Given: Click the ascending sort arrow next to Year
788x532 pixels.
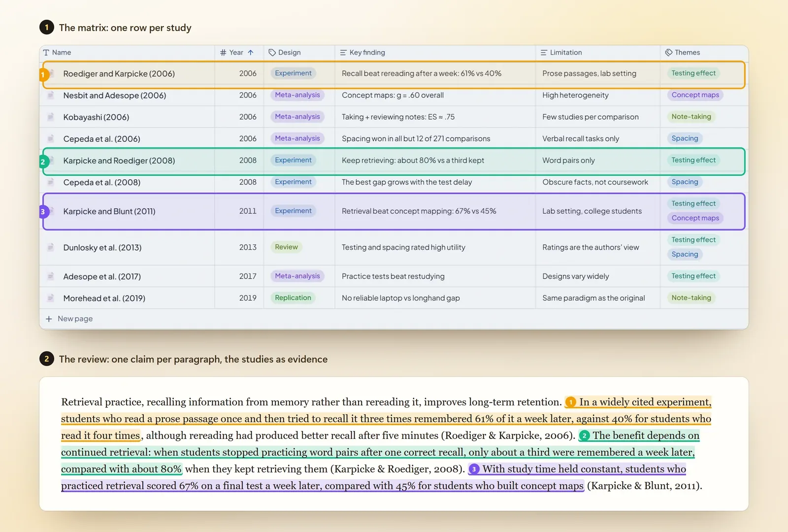Looking at the screenshot, I should (251, 53).
